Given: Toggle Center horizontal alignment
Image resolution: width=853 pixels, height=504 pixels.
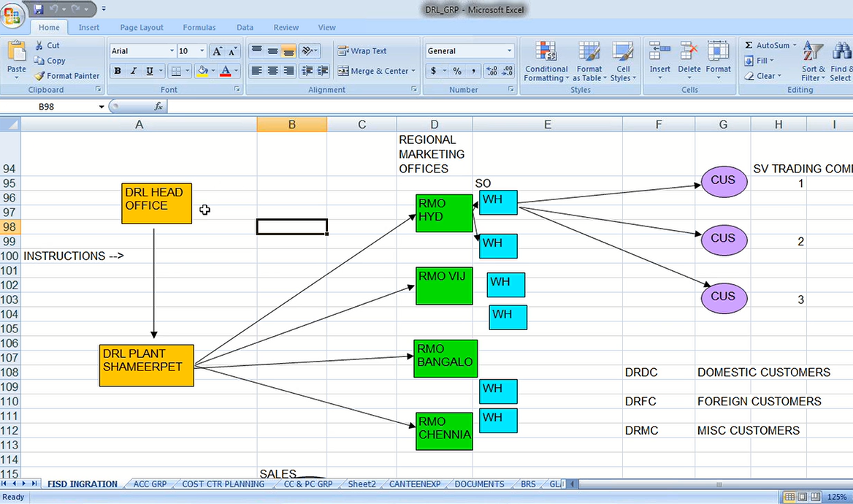Looking at the screenshot, I should coord(272,71).
